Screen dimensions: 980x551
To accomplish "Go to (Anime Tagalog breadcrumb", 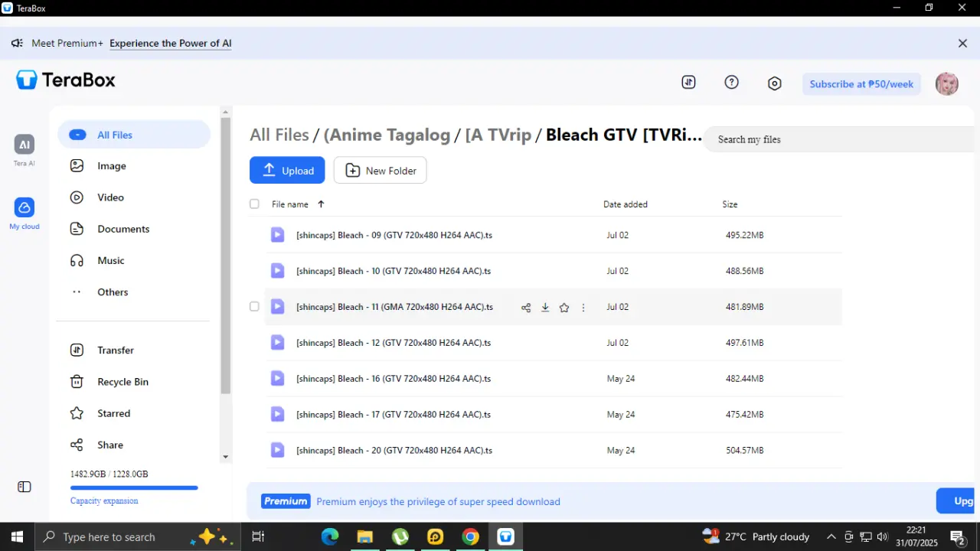I will click(x=387, y=135).
